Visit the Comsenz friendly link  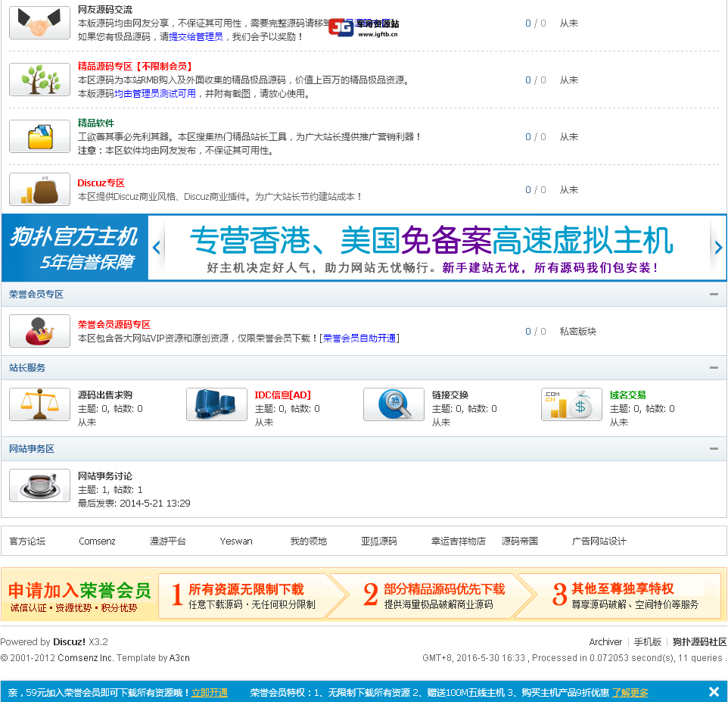tap(97, 541)
